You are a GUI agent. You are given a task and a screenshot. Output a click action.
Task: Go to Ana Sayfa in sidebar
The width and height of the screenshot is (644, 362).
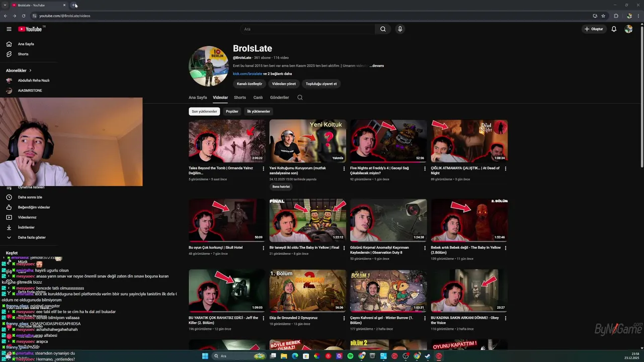pos(26,44)
